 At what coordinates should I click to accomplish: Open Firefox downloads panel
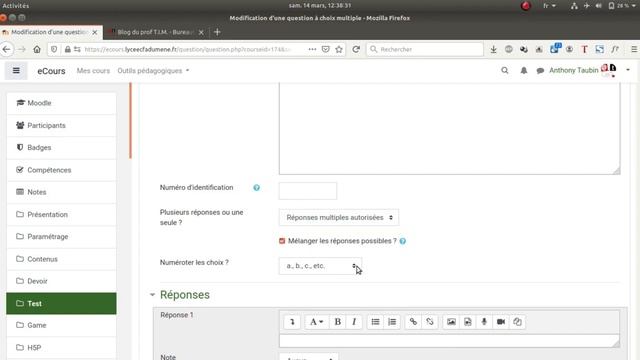[493, 49]
